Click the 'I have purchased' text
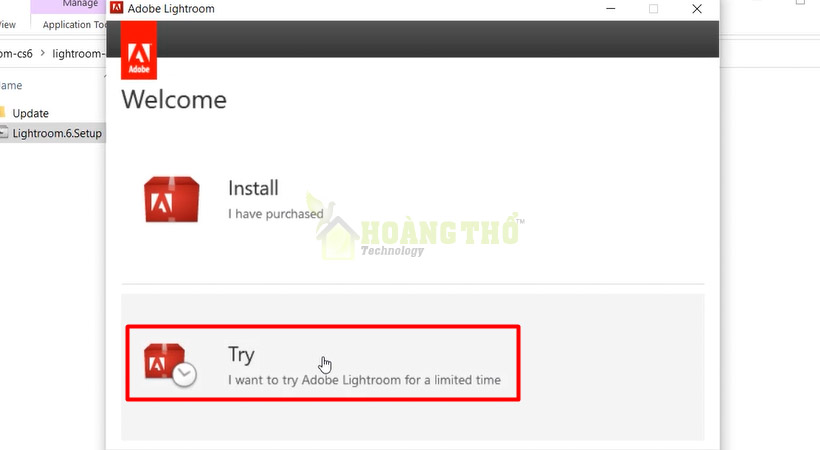The image size is (820, 450). pyautogui.click(x=276, y=213)
